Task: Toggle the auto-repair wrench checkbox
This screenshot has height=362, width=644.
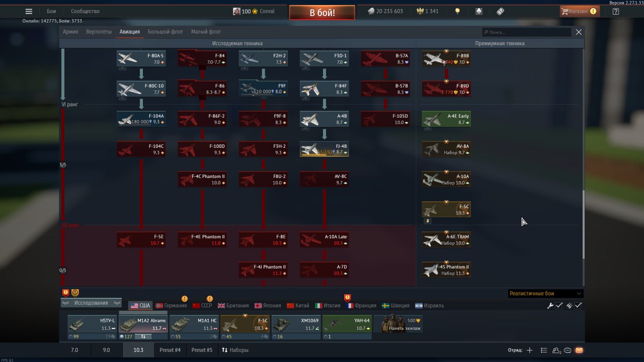Action: pyautogui.click(x=558, y=305)
